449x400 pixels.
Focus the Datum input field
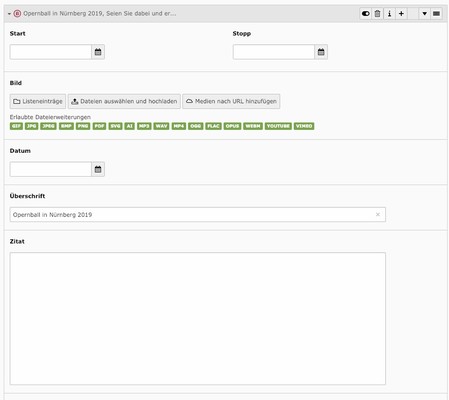pos(51,169)
